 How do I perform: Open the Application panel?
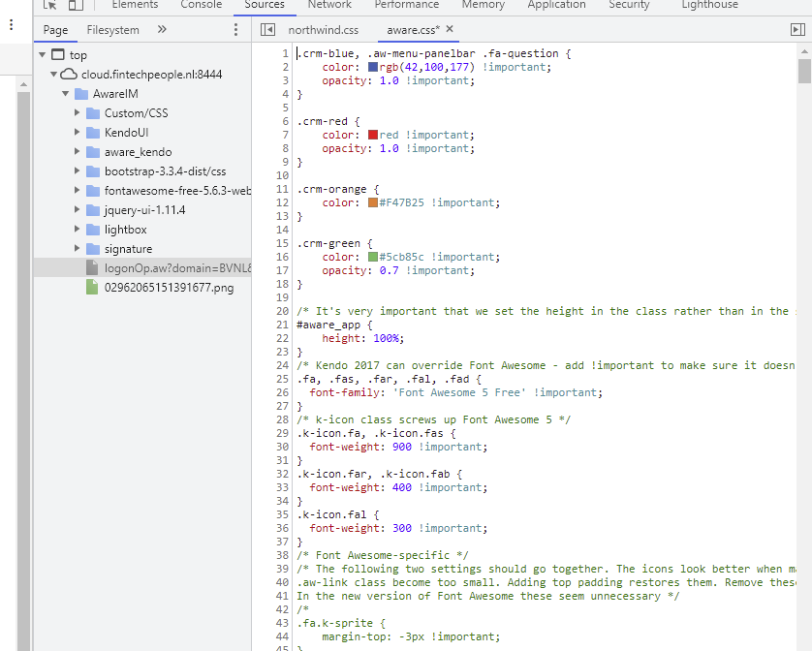(x=557, y=5)
